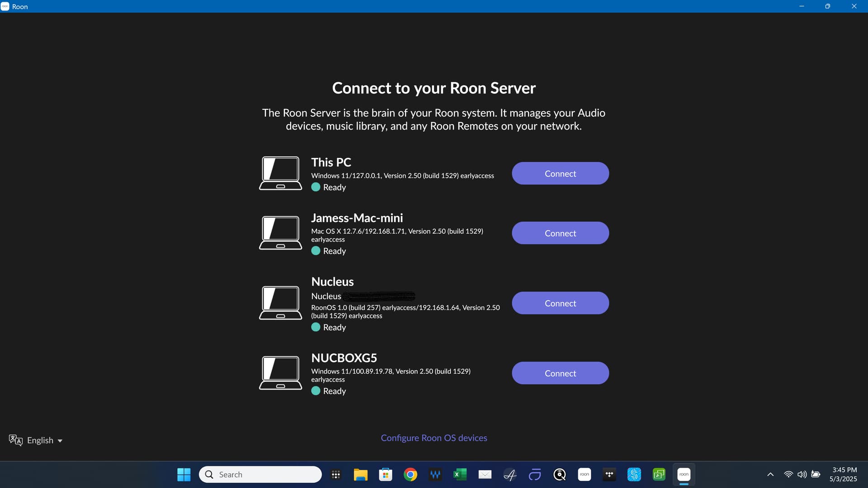This screenshot has width=868, height=488.
Task: Connect to This PC Roon Server
Action: [x=560, y=174]
